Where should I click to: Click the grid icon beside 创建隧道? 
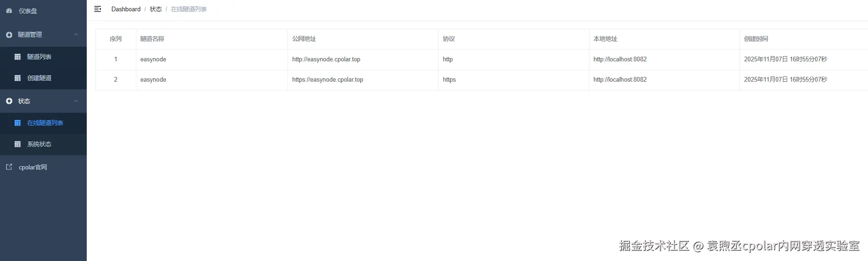tap(17, 78)
